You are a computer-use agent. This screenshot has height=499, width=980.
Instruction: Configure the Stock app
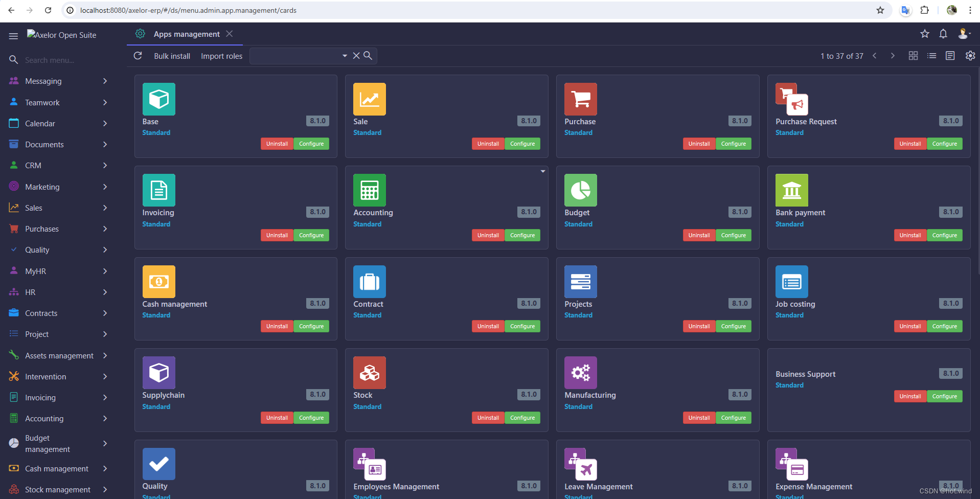click(x=522, y=418)
